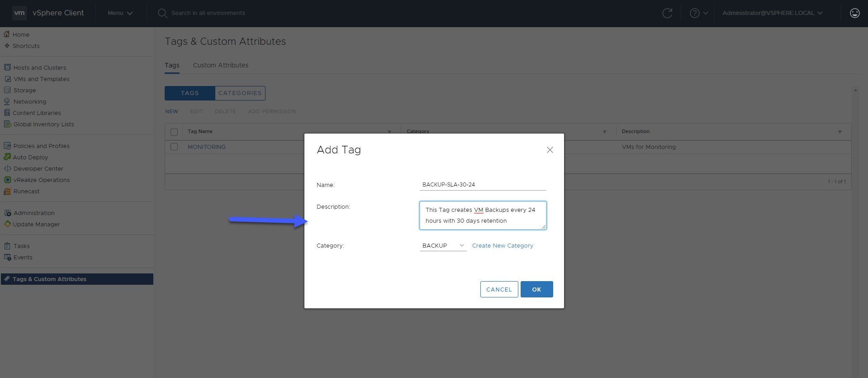This screenshot has width=868, height=378.
Task: Click the vertical scrollbar on the right
Action: 855,231
